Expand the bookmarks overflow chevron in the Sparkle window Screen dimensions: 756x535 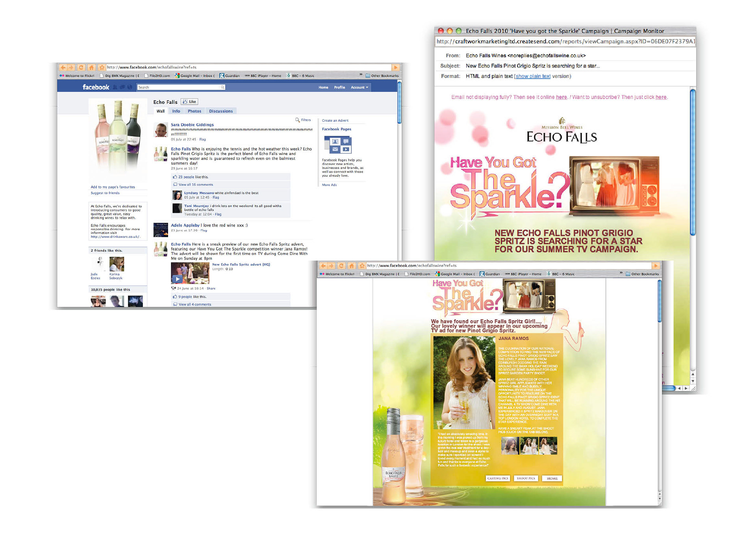pos(621,273)
